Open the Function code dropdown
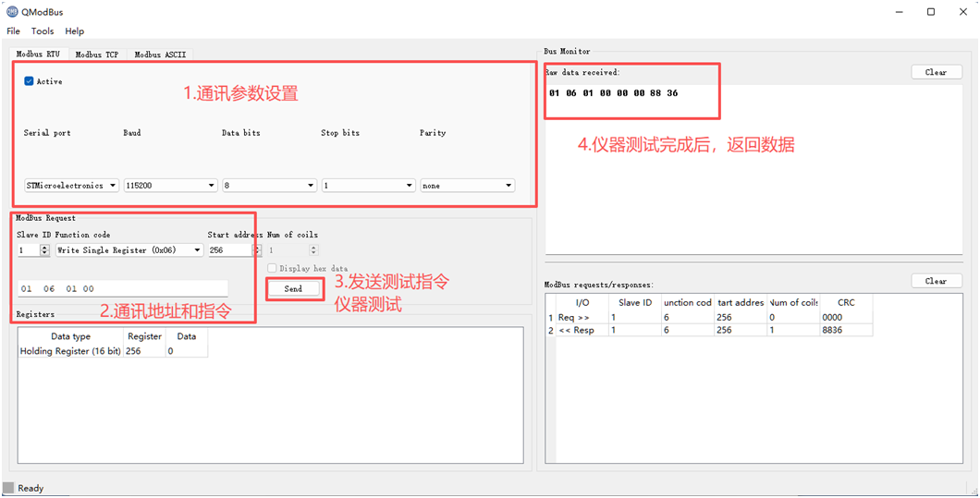 click(x=129, y=250)
